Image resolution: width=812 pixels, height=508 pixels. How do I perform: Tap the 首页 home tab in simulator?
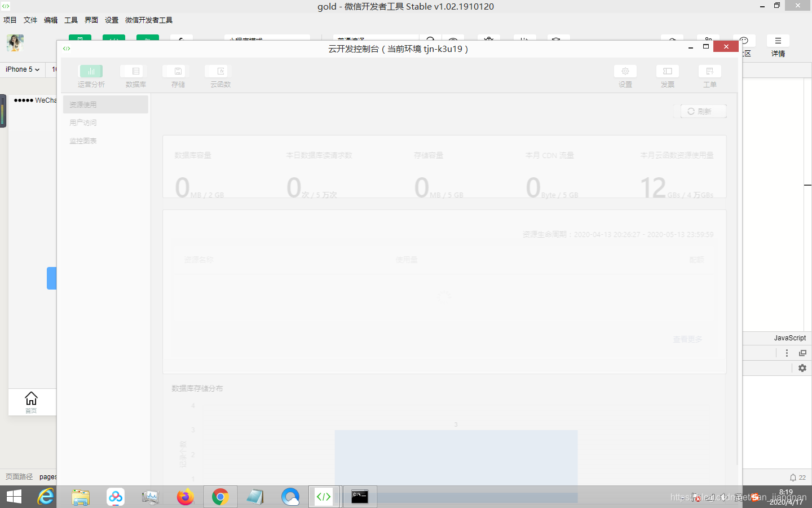32,402
